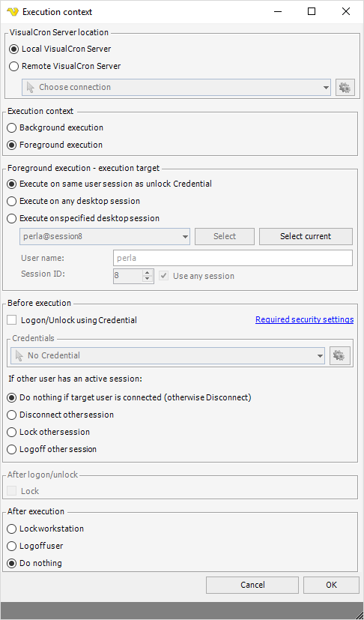Choose Background execution radio button
The height and width of the screenshot is (620, 364).
55,127
